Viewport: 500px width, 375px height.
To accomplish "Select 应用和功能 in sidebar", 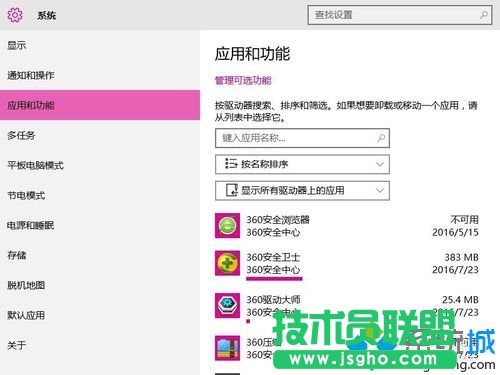I will 100,105.
